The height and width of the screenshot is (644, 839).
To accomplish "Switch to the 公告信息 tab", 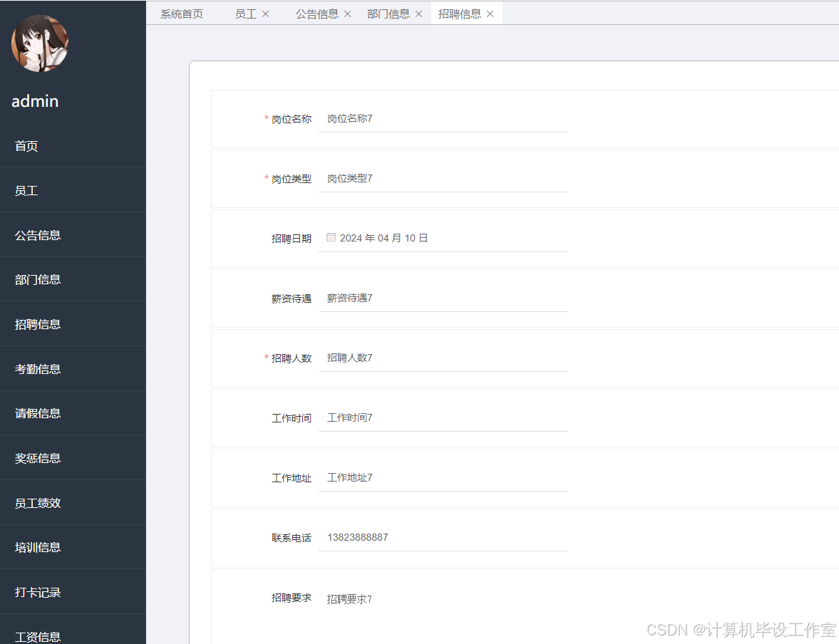I will coord(316,14).
